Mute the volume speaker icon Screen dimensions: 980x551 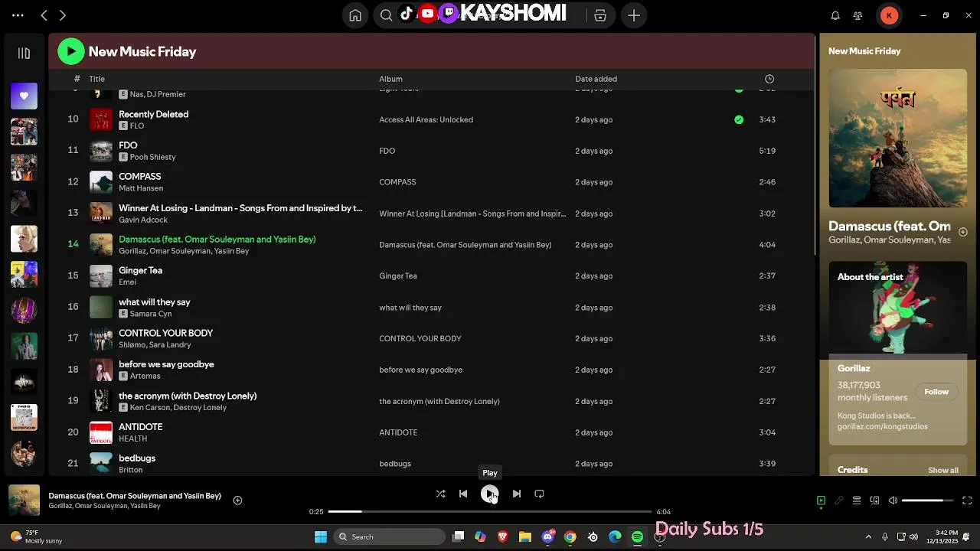coord(893,500)
